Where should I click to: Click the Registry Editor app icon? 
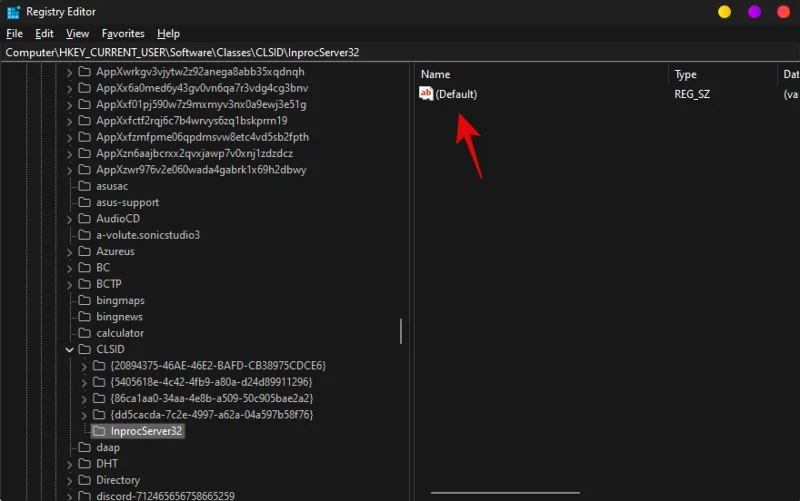pos(13,12)
